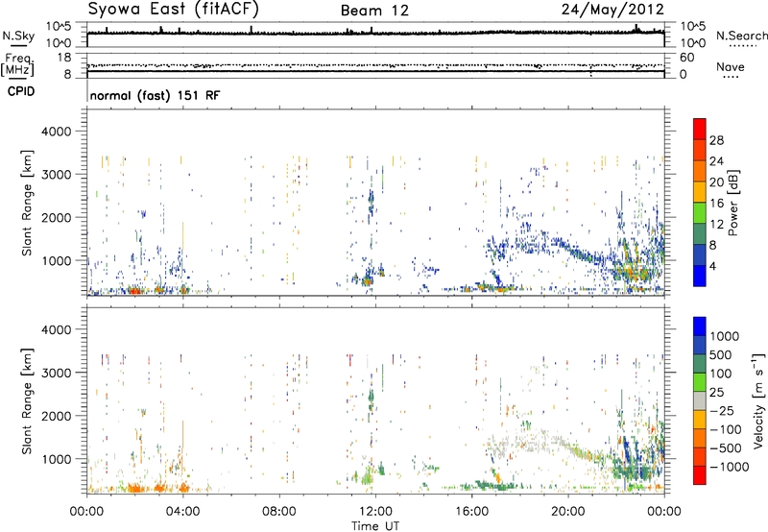This screenshot has width=768, height=532.
Task: Click the '500' label on Velocity scale
Action: pyautogui.click(x=721, y=354)
